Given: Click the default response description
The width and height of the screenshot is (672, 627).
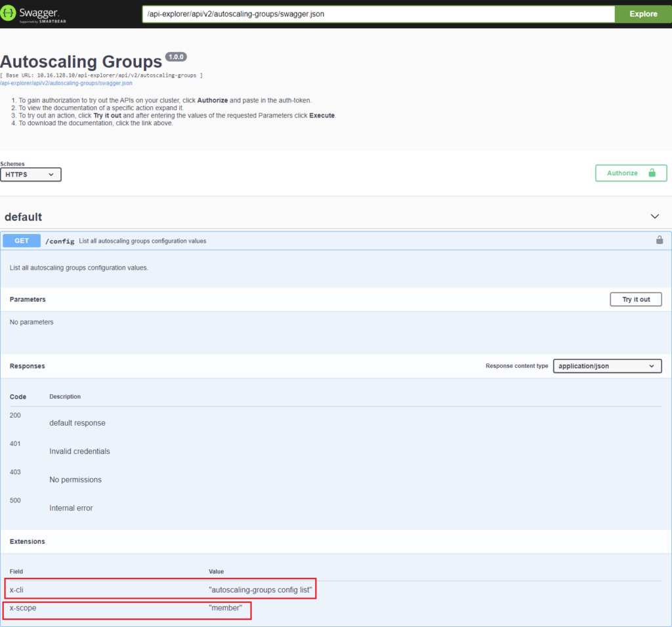Looking at the screenshot, I should (77, 423).
